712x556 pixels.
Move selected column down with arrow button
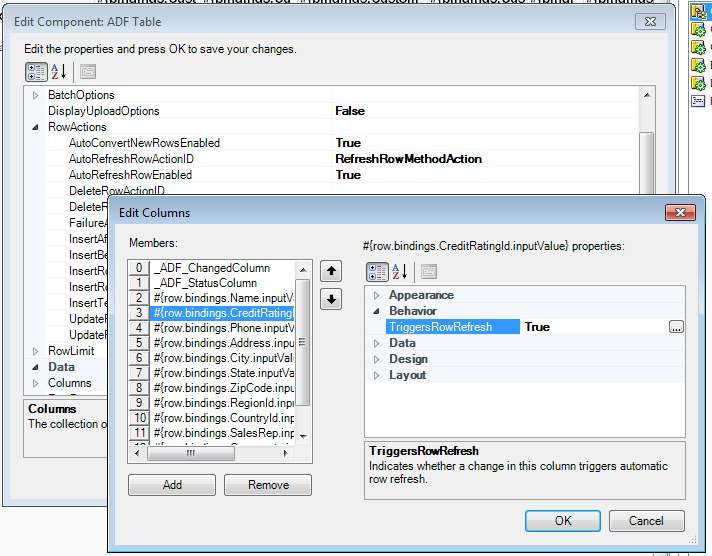(331, 299)
